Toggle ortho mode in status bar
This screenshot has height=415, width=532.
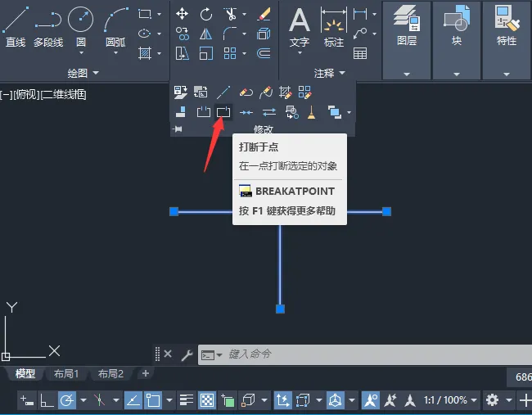pos(47,400)
